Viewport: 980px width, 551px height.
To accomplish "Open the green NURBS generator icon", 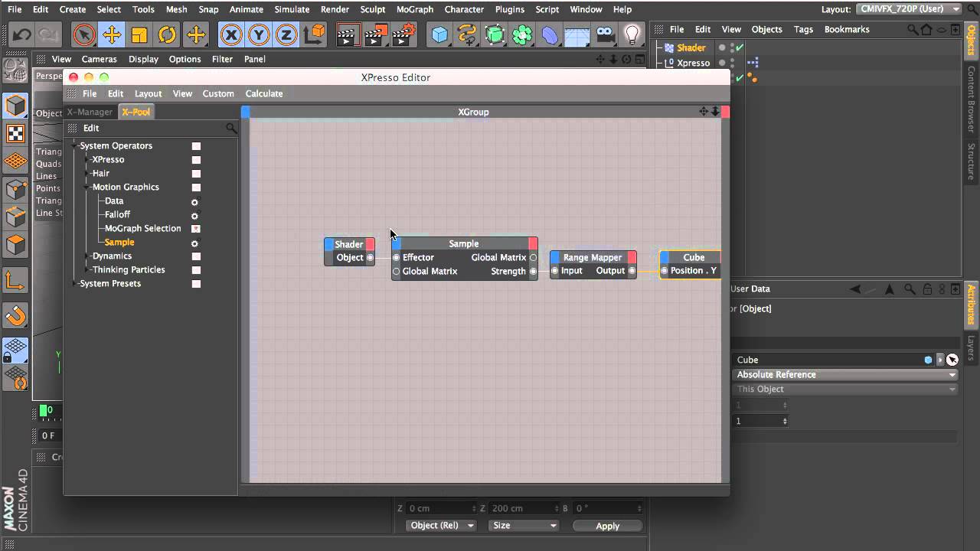I will 495,34.
